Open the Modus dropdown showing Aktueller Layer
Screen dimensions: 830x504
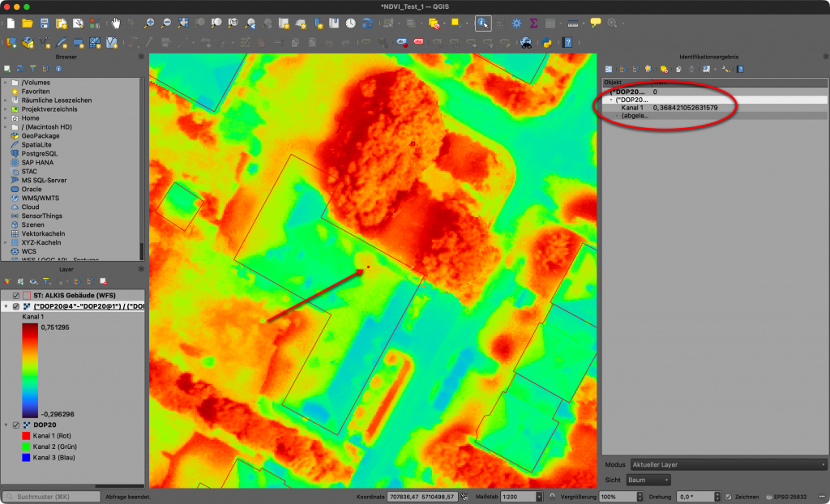point(727,464)
